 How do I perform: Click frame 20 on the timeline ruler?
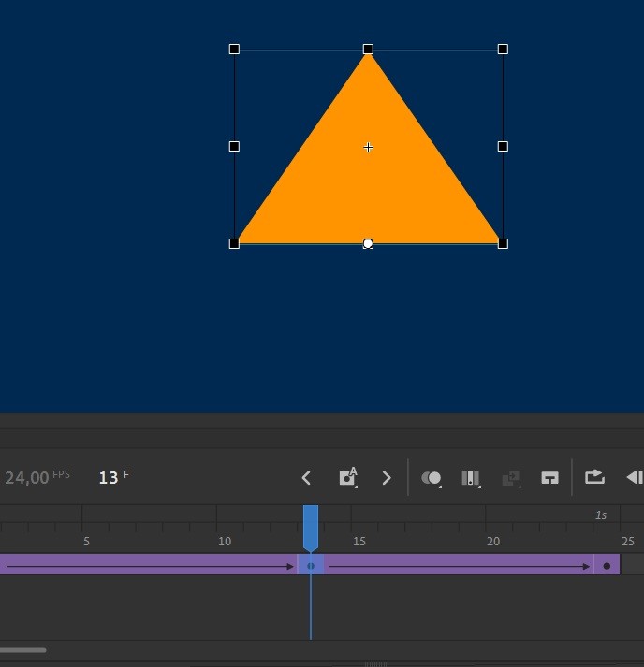click(493, 541)
